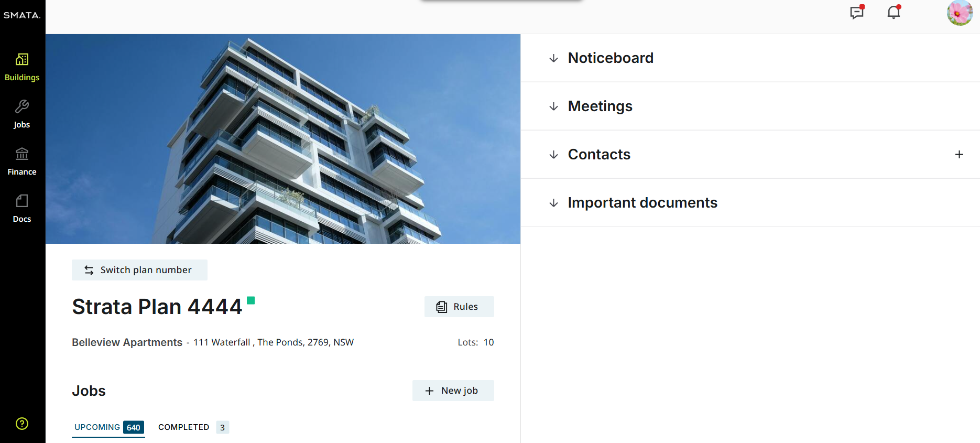
Task: Go to Jobs via wrench icon
Action: point(22,114)
